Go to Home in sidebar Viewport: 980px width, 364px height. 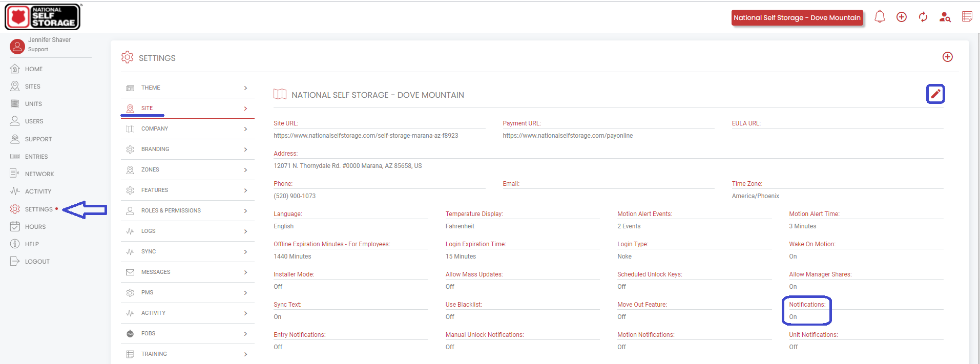34,69
